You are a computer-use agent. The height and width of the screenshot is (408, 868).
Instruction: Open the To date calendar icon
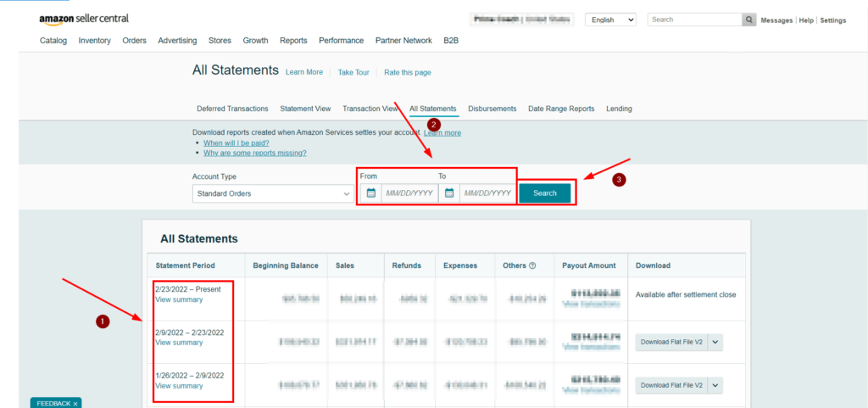(x=449, y=193)
